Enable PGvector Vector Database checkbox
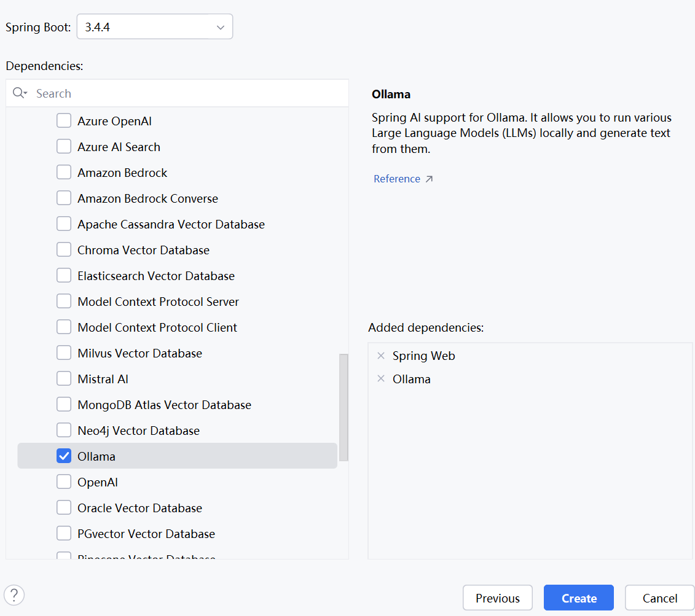The image size is (695, 616). (x=64, y=533)
